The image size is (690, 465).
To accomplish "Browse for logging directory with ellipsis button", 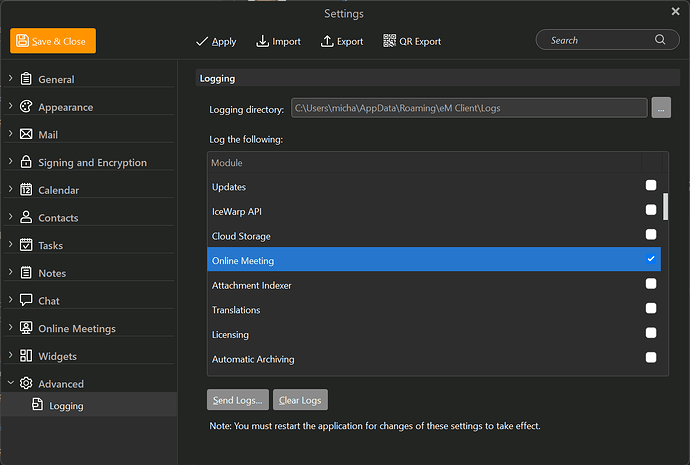I will tap(661, 108).
